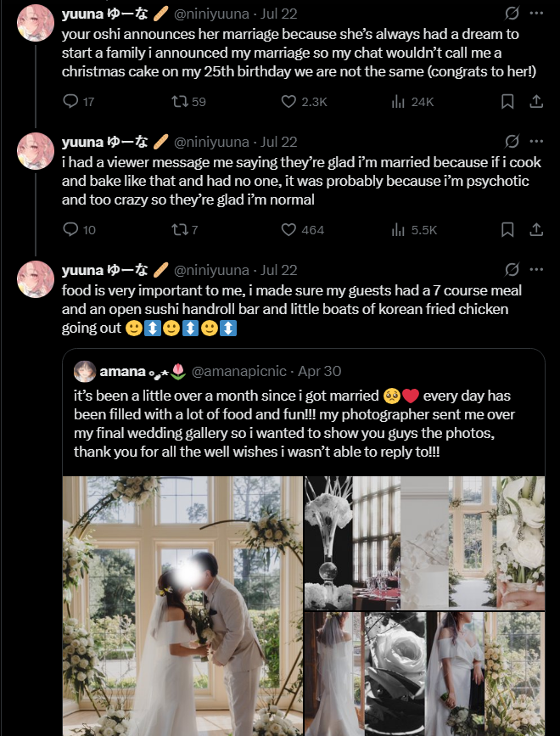Share the first tweet about oshi marriage
The image size is (560, 736).
[536, 102]
